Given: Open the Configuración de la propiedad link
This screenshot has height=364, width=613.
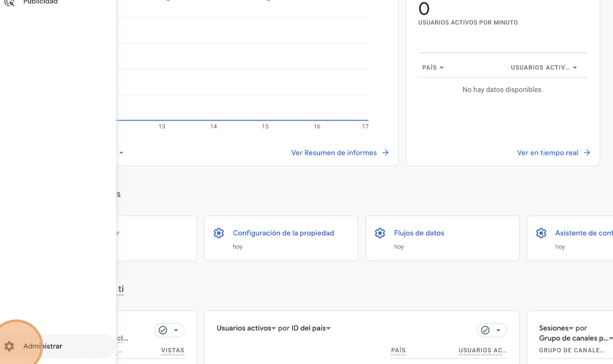Looking at the screenshot, I should (x=284, y=233).
